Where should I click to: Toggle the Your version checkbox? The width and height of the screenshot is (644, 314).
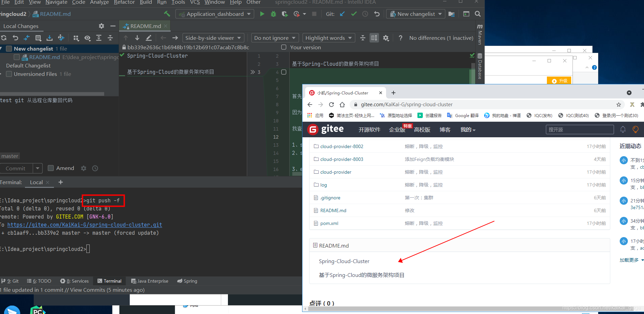pyautogui.click(x=284, y=47)
